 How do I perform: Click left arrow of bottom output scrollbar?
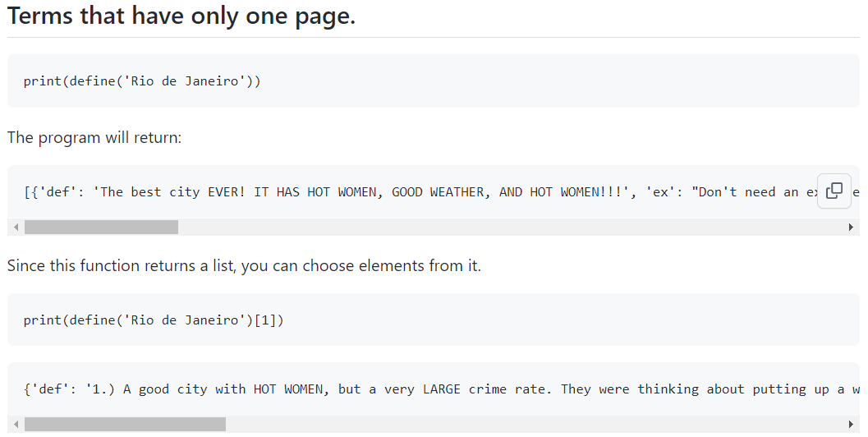16,425
